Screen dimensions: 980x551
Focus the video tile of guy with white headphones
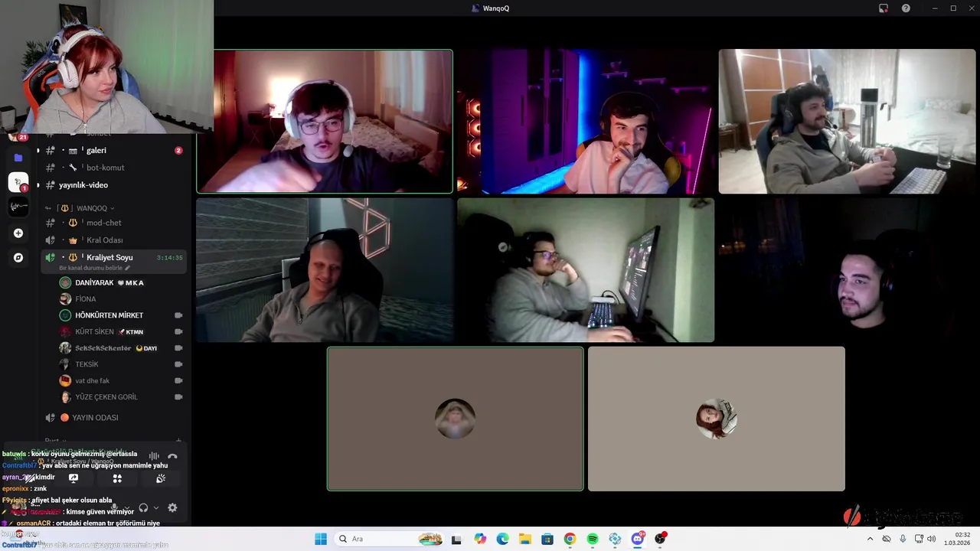click(325, 121)
